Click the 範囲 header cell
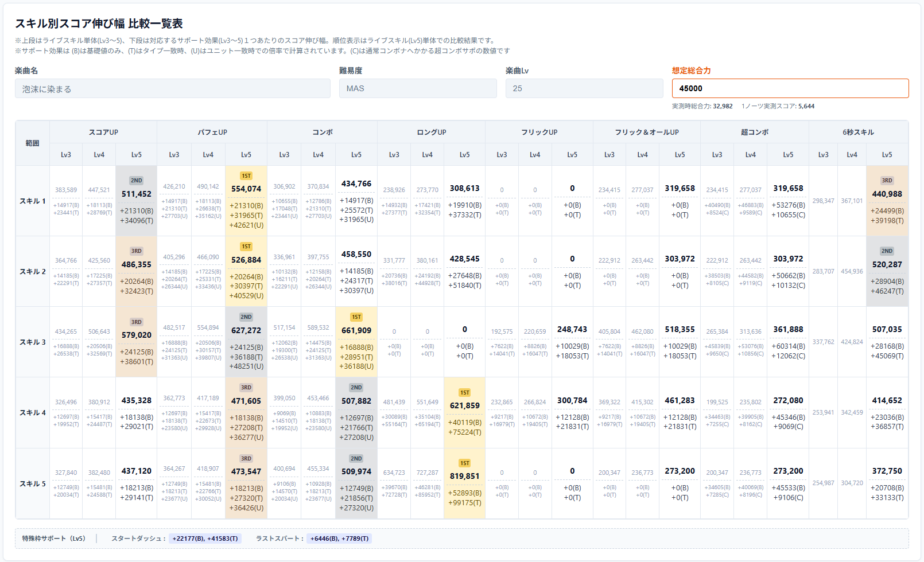 tap(33, 143)
